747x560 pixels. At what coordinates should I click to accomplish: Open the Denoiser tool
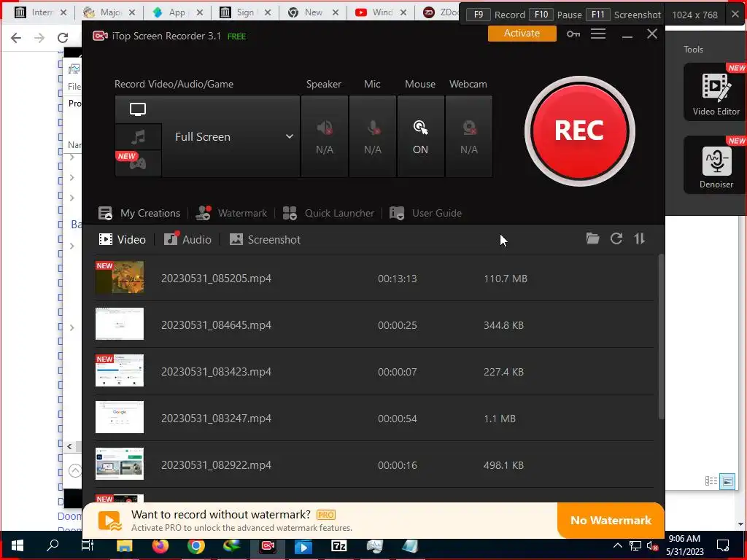(716, 165)
